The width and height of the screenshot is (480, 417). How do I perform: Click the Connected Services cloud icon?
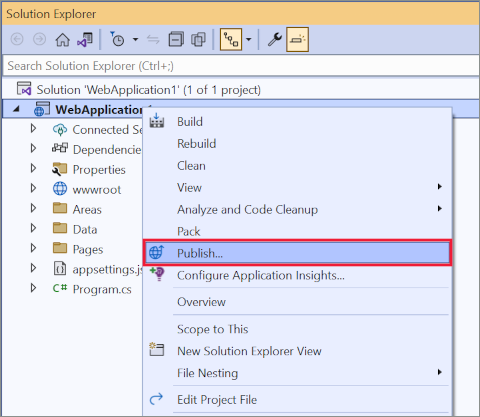[60, 129]
